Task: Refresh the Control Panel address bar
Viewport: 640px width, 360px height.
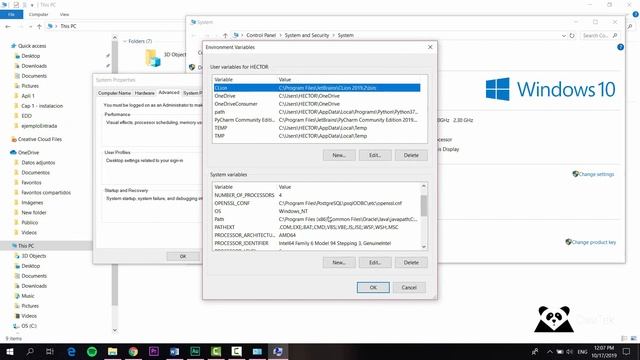Action: [x=572, y=36]
